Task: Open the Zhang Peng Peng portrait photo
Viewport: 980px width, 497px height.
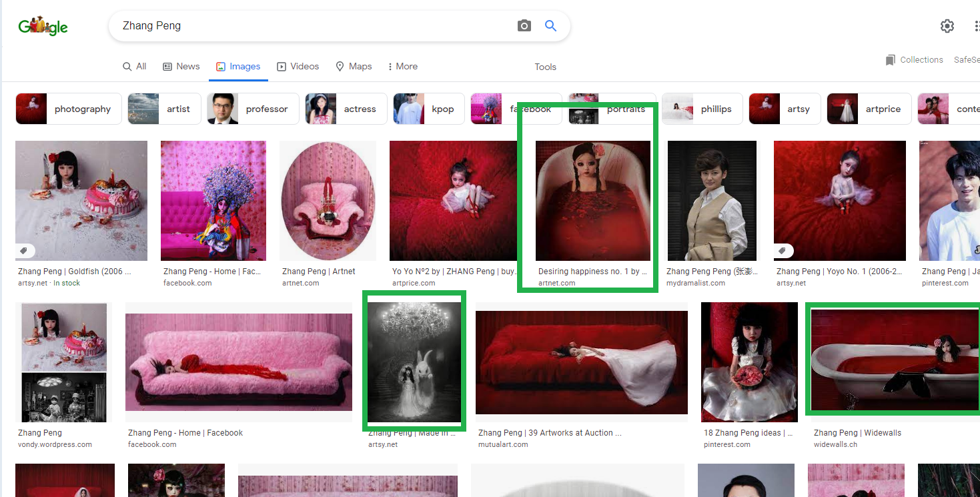Action: (712, 200)
